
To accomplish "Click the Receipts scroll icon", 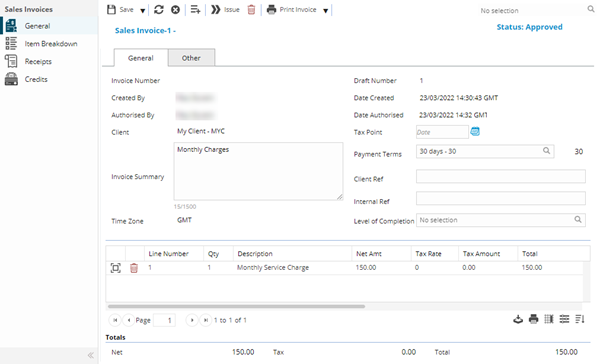I will point(11,61).
